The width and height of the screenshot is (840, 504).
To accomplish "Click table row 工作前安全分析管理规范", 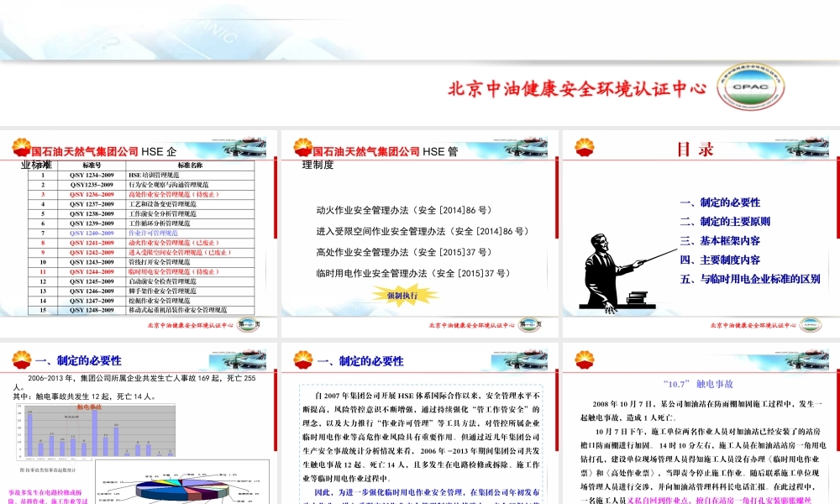I will tap(141, 213).
